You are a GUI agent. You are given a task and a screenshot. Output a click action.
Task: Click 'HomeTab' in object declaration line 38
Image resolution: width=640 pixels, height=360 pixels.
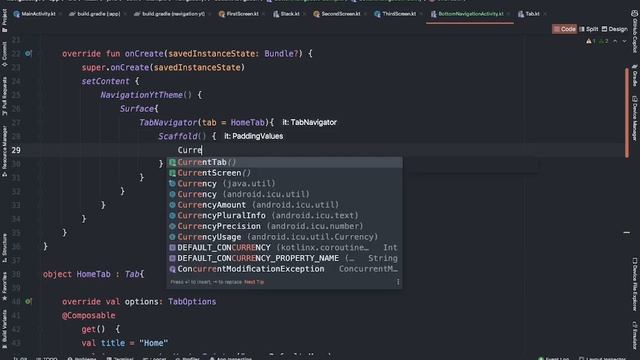(x=93, y=274)
